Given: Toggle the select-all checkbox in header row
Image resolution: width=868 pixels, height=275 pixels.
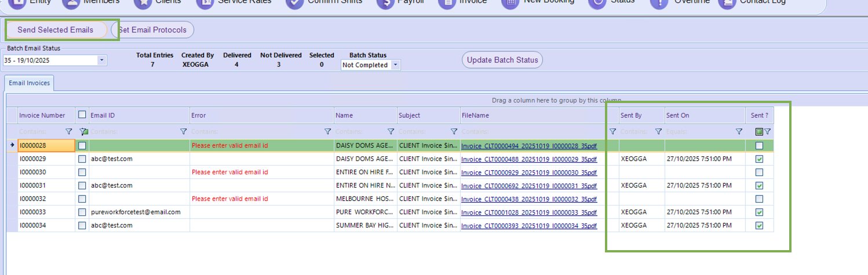Looking at the screenshot, I should (x=82, y=115).
